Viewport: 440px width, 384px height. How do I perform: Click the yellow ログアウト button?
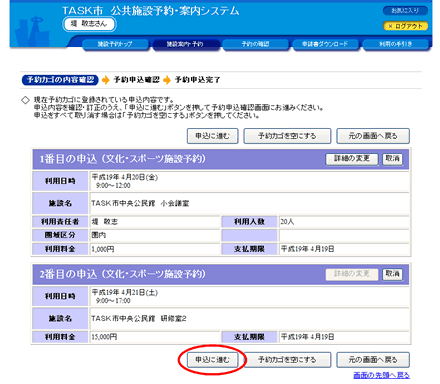point(405,26)
